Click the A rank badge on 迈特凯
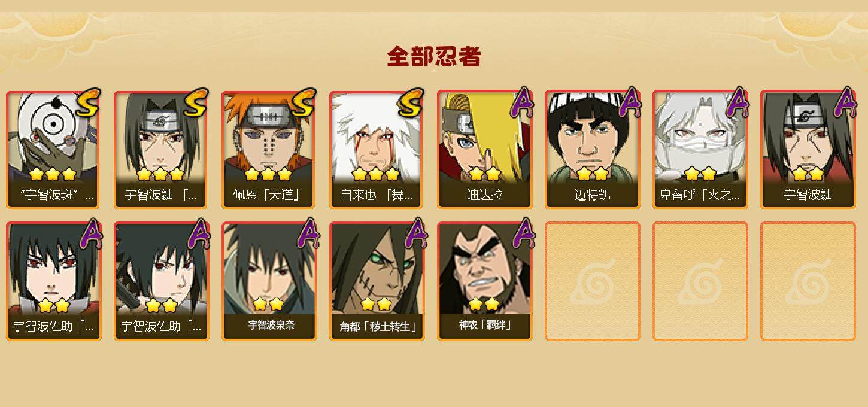 point(630,103)
